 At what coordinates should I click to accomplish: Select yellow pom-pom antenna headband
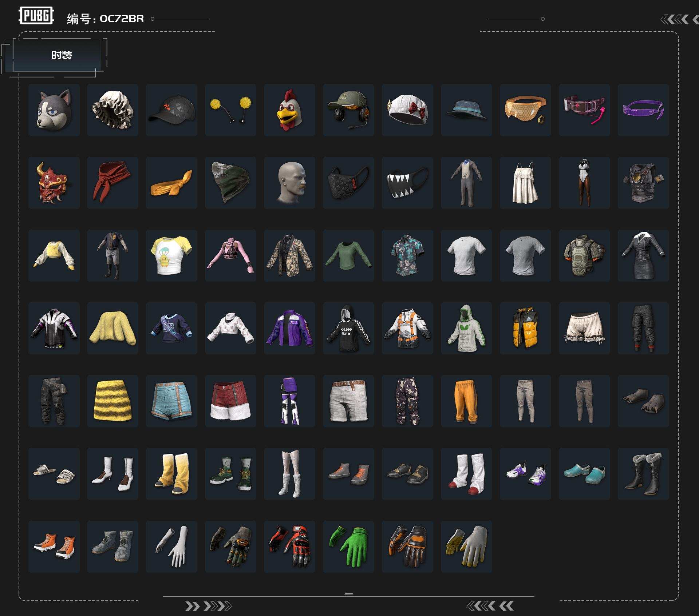coord(230,110)
